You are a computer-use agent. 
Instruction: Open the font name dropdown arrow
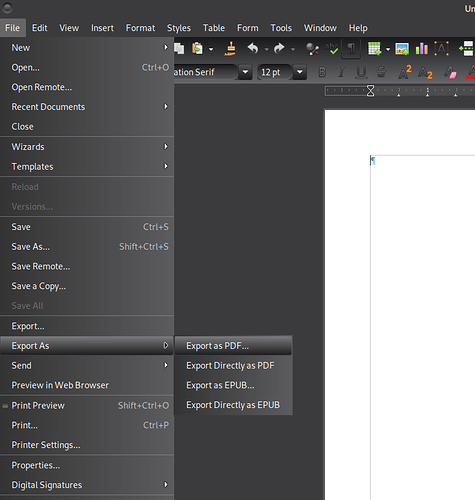[245, 72]
